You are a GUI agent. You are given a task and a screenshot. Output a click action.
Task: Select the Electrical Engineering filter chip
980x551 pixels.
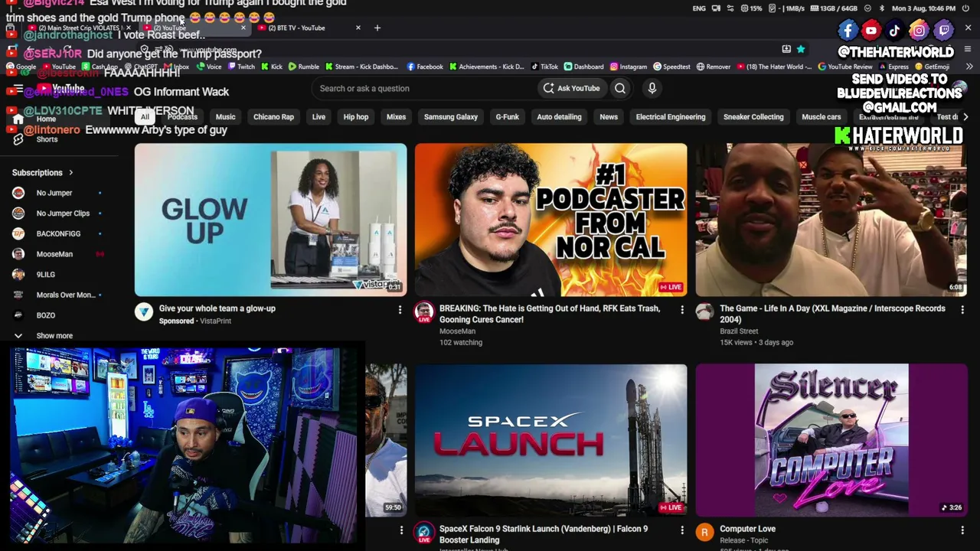point(671,117)
